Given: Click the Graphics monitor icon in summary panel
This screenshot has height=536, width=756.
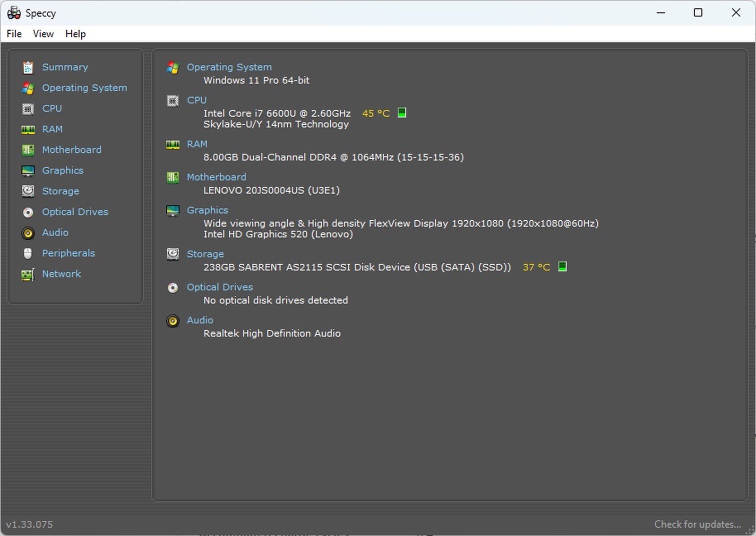Looking at the screenshot, I should coord(172,211).
